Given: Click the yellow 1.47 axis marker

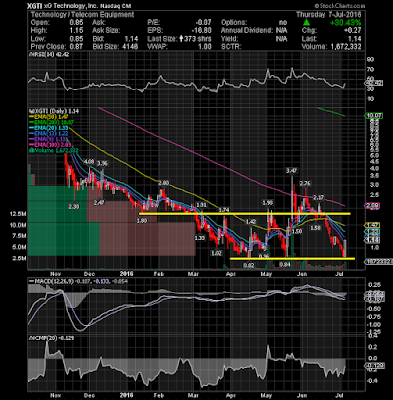Looking at the screenshot, I should [x=373, y=225].
